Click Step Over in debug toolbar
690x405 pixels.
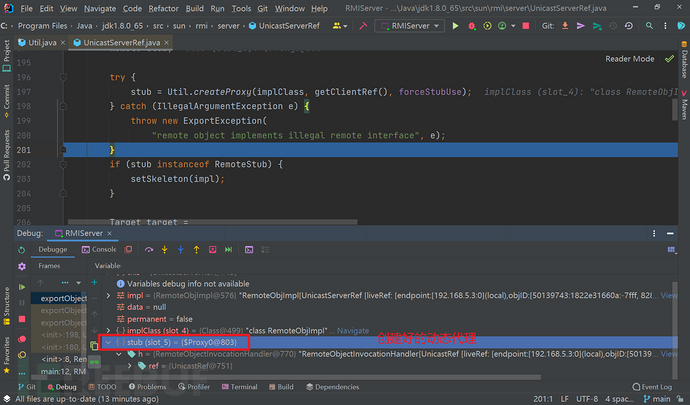click(149, 250)
